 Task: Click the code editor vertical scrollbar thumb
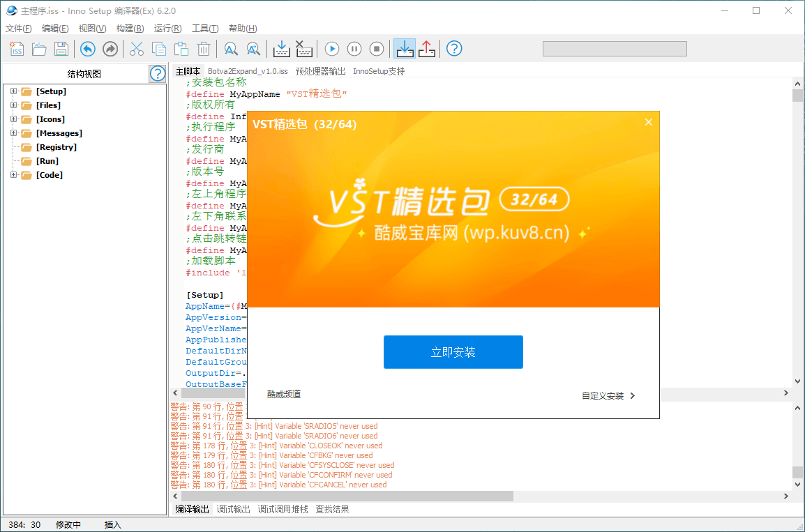pos(797,96)
